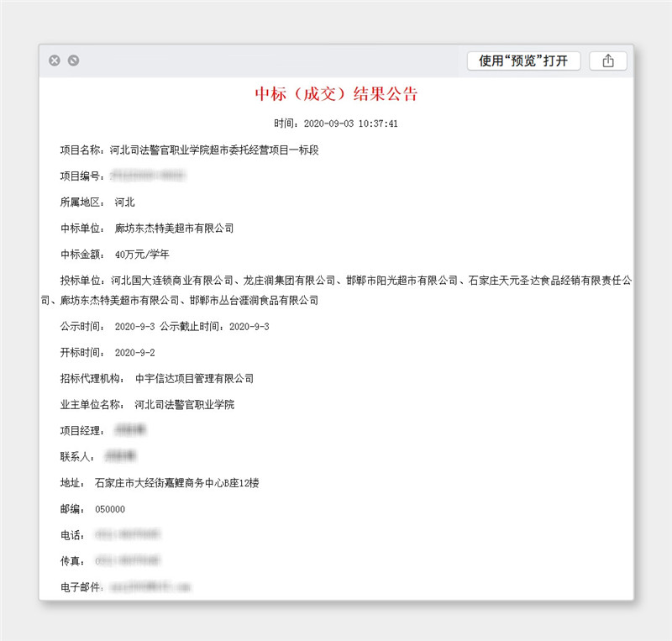Screen dimensions: 672x641
Task: Click the blurred project number after 项目编号
Action: click(148, 176)
